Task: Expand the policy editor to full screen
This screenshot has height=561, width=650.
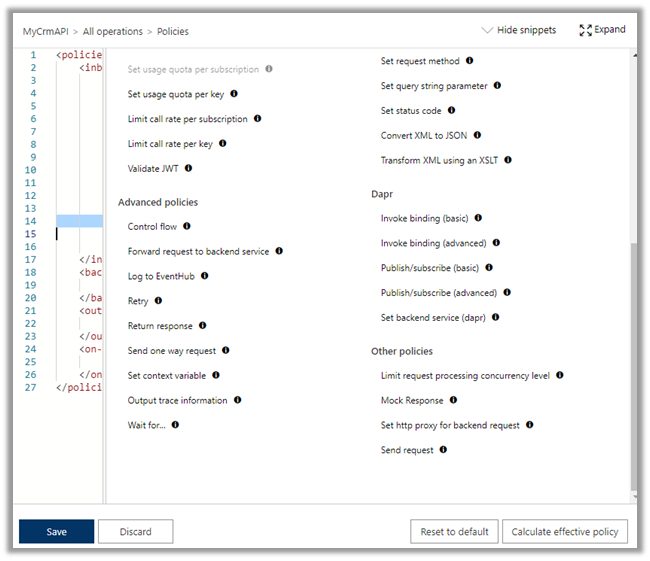Action: [602, 30]
